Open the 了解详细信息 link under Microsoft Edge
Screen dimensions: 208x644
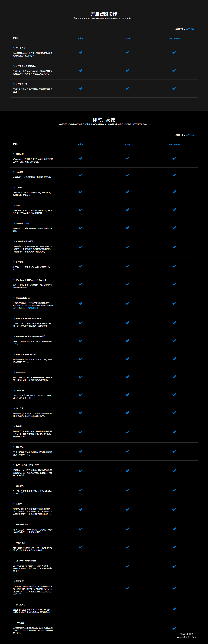point(33,308)
